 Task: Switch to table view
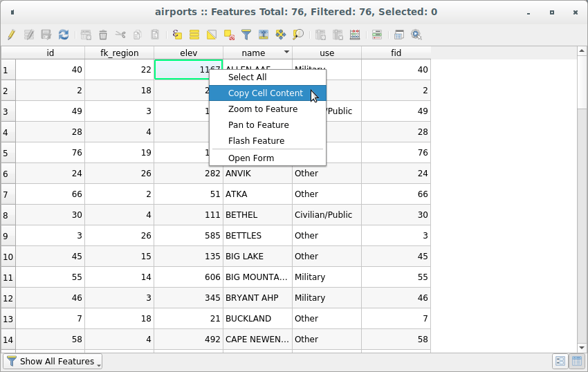(x=577, y=361)
